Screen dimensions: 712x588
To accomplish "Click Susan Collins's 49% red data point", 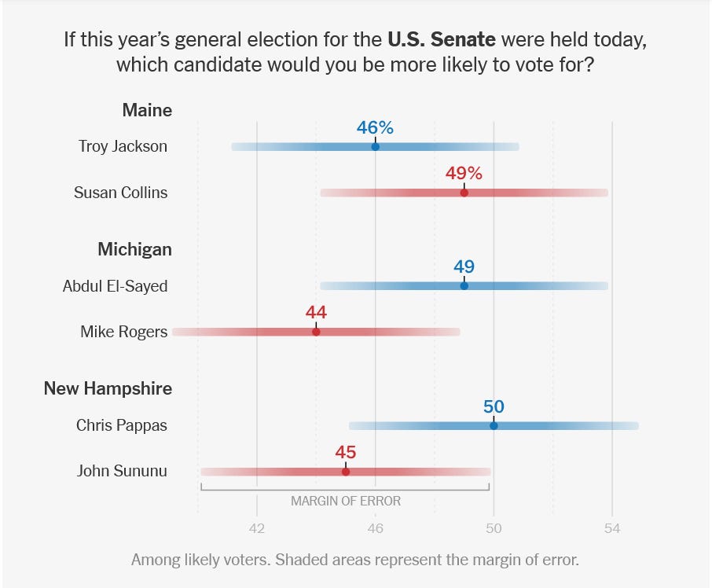I will [464, 193].
